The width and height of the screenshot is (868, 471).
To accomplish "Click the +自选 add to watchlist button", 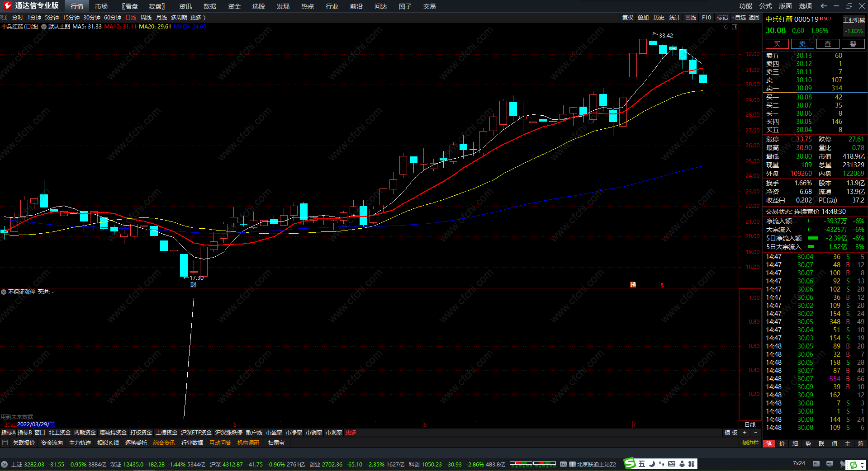I will tap(739, 18).
